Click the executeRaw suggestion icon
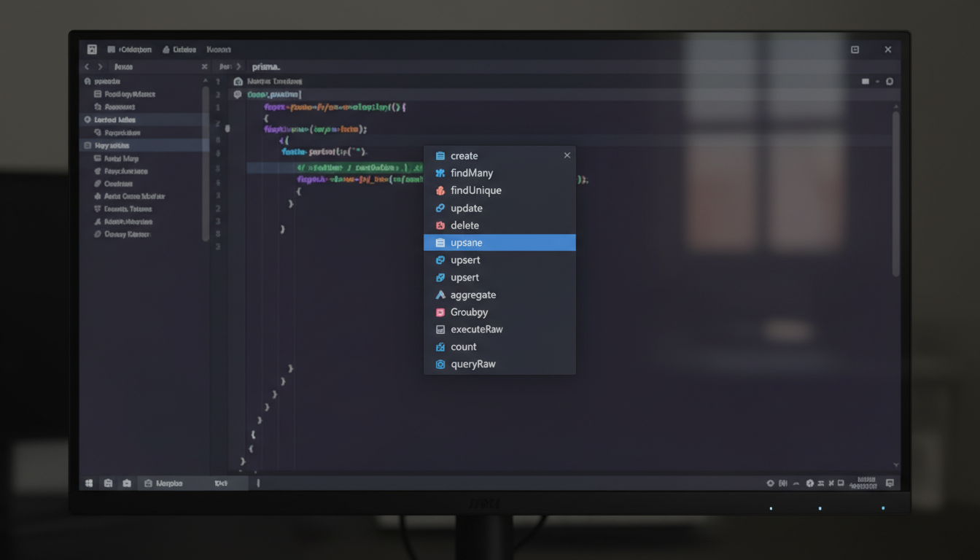 [x=440, y=330]
